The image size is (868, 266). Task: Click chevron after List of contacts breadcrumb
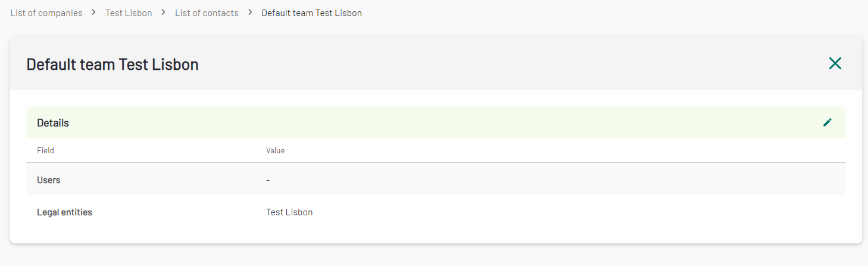tap(250, 13)
